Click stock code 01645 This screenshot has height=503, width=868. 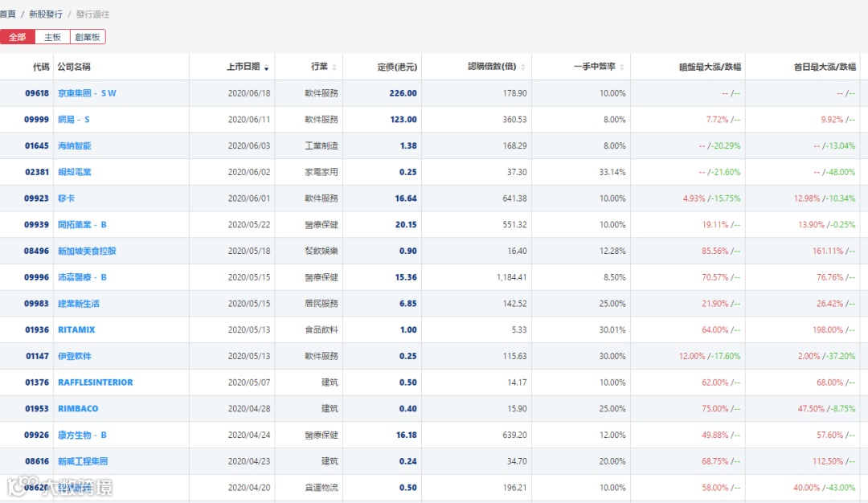tap(36, 145)
